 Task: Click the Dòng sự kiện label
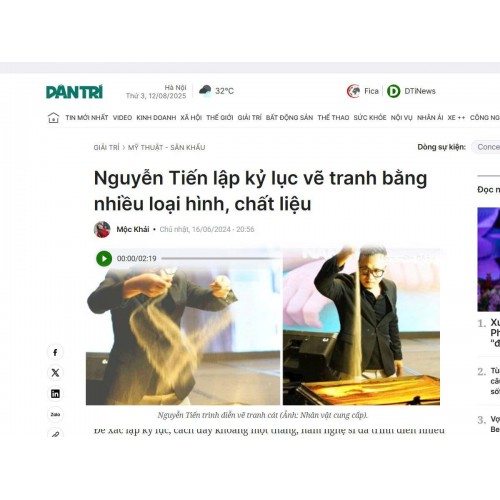pyautogui.click(x=442, y=147)
